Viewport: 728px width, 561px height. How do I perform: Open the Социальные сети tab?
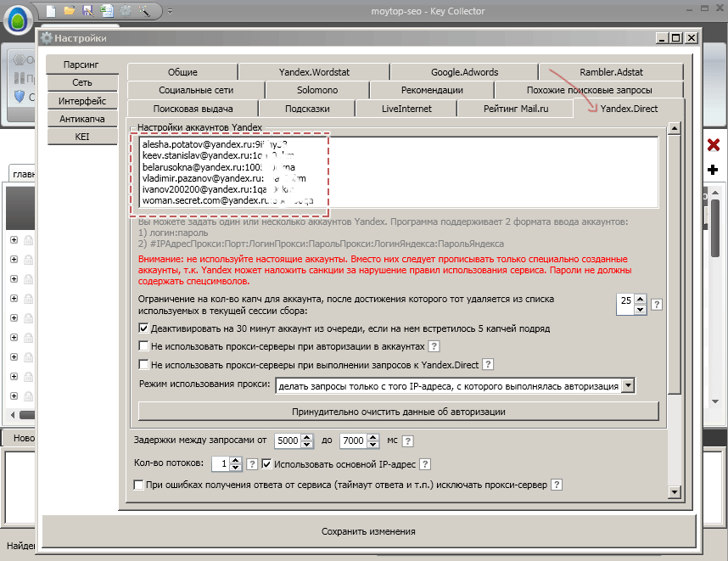[196, 90]
